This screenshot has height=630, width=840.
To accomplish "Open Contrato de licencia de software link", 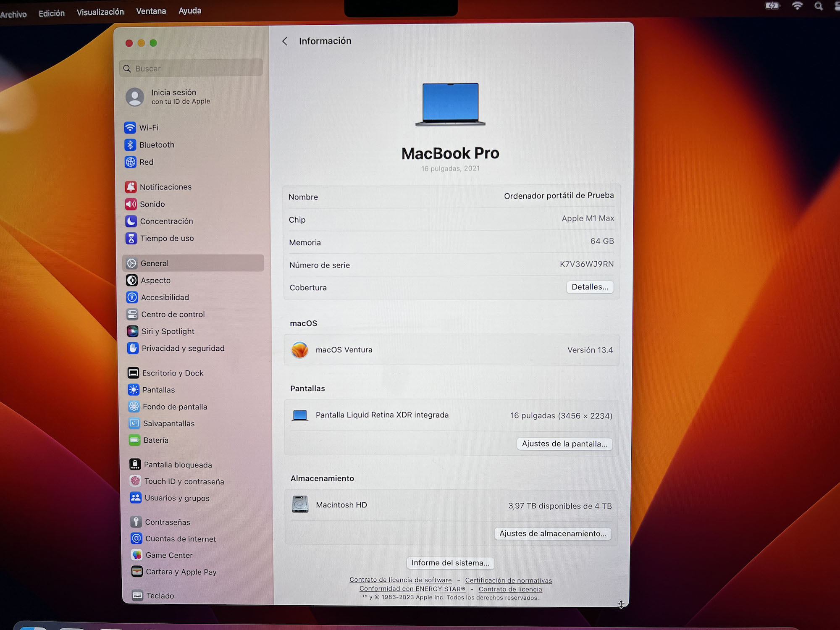I will 401,580.
